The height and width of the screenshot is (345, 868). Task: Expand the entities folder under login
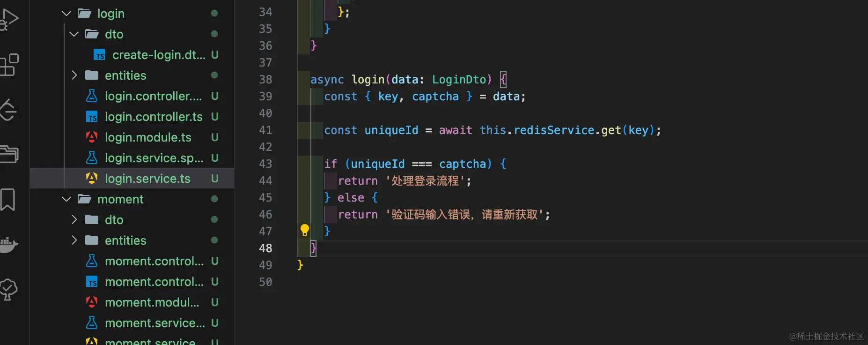coord(74,75)
